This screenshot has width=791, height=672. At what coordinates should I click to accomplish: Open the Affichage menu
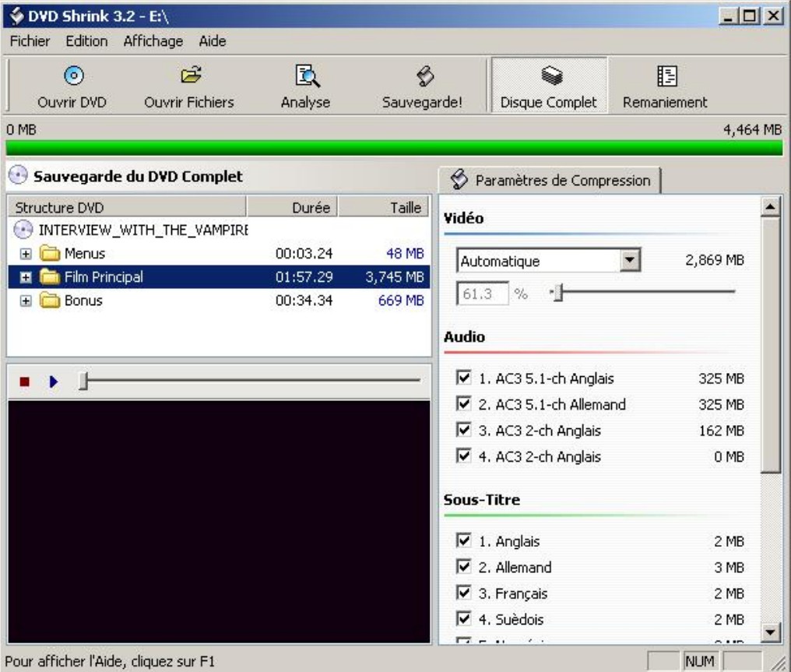coord(153,40)
